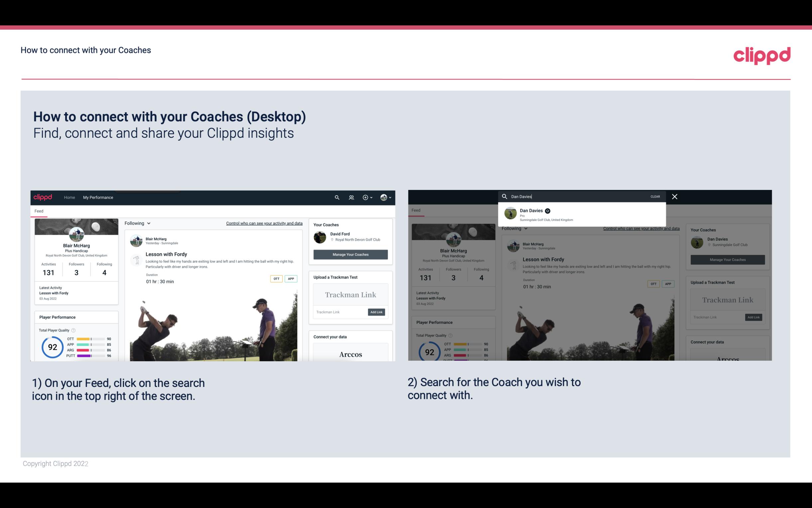Select the Arccos data connection option

coord(351,355)
